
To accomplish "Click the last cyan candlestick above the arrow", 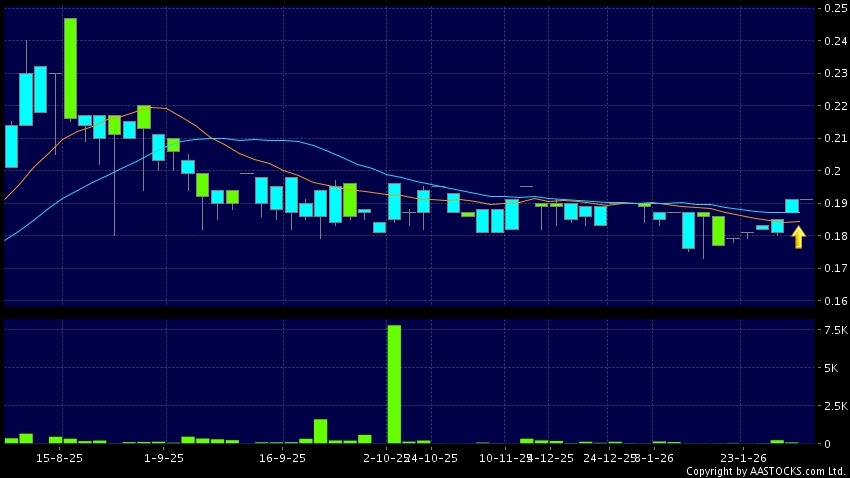I will click(792, 205).
